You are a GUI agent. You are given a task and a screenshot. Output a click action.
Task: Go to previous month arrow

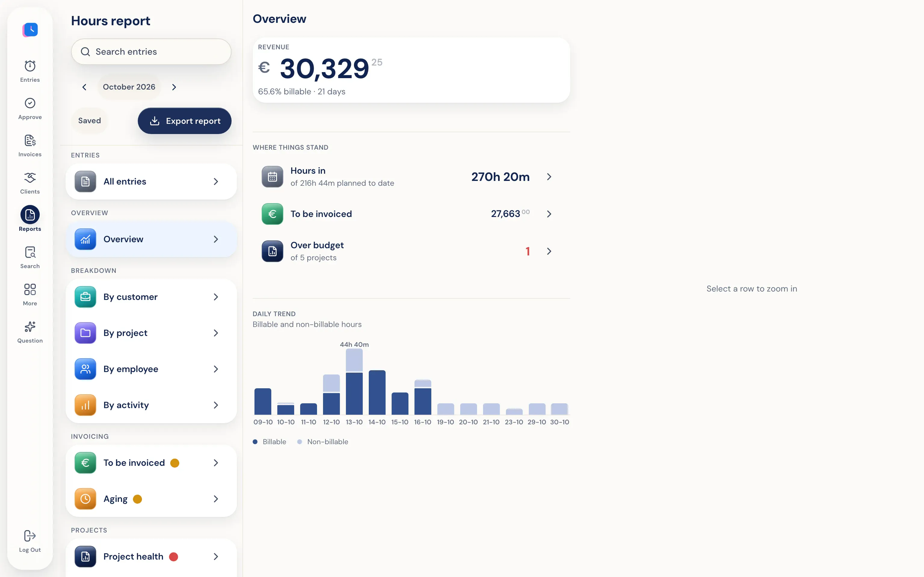85,87
